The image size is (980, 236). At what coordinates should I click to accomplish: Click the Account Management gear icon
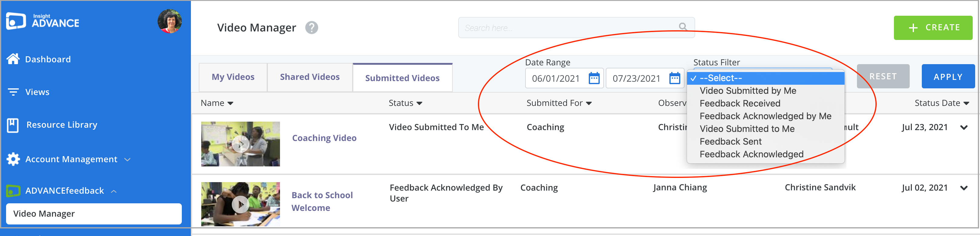point(13,159)
